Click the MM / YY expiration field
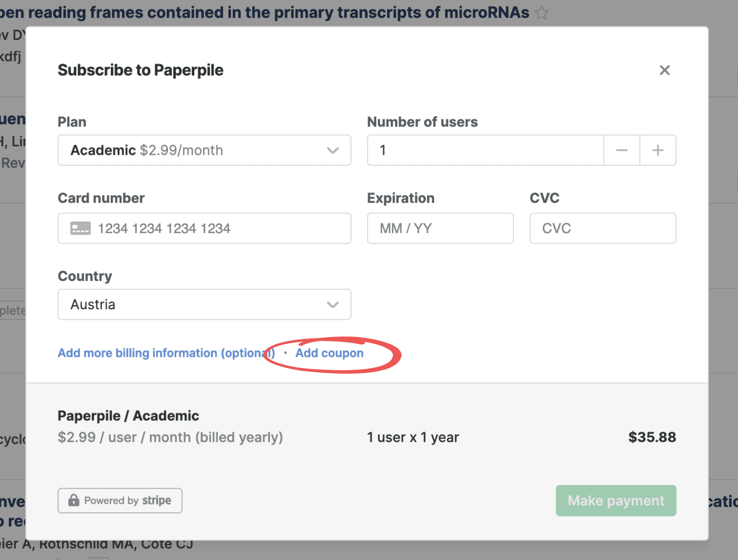Screen dimensions: 738x560 (x=440, y=228)
